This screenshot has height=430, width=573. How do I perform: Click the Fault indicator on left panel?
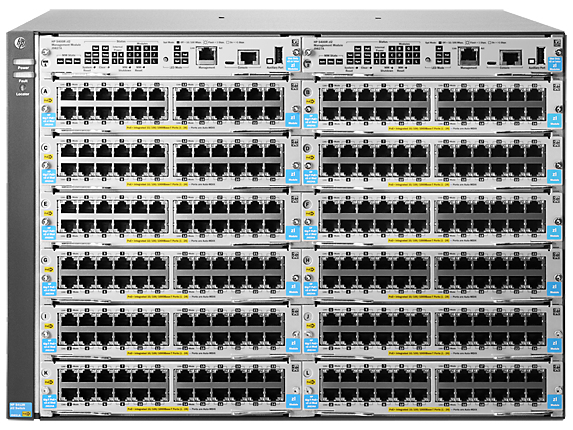click(23, 75)
